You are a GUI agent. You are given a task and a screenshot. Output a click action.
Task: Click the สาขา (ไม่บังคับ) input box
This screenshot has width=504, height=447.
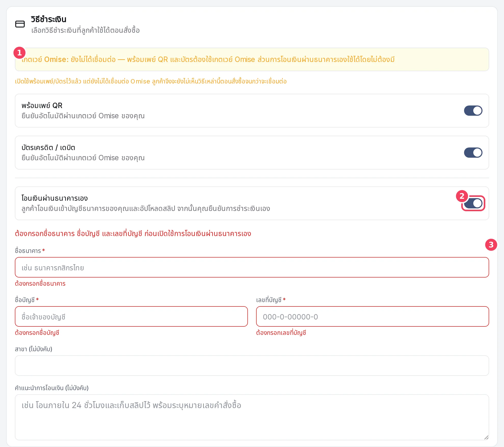[252, 366]
